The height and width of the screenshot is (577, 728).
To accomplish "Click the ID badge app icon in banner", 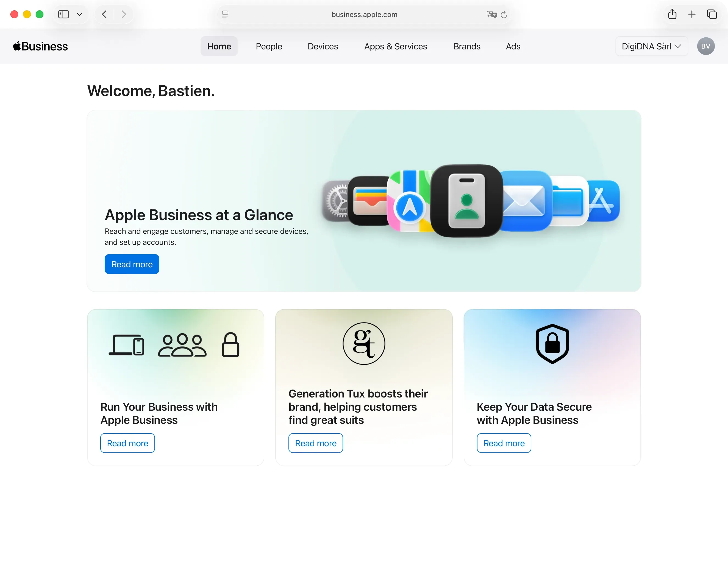I will click(x=467, y=201).
